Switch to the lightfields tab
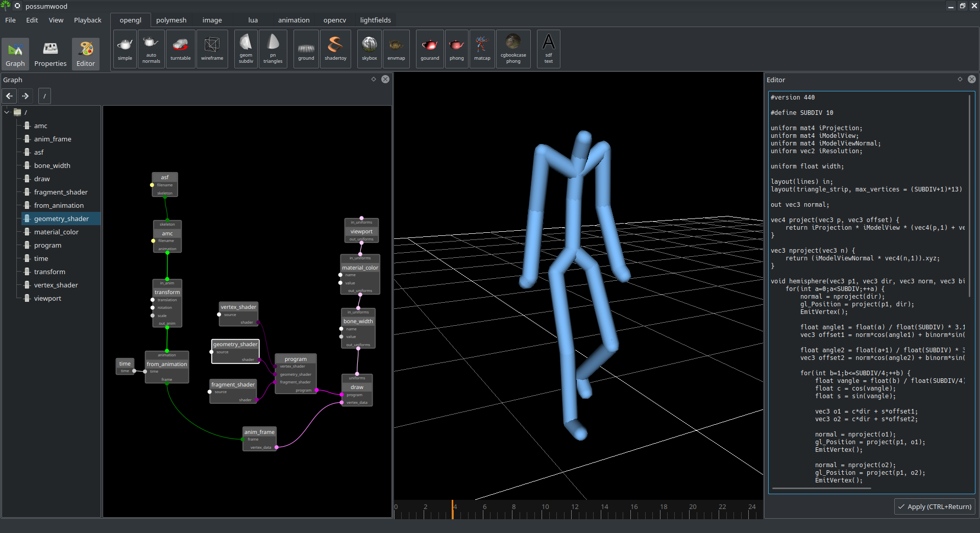Screen dimensions: 980x533 pos(376,20)
